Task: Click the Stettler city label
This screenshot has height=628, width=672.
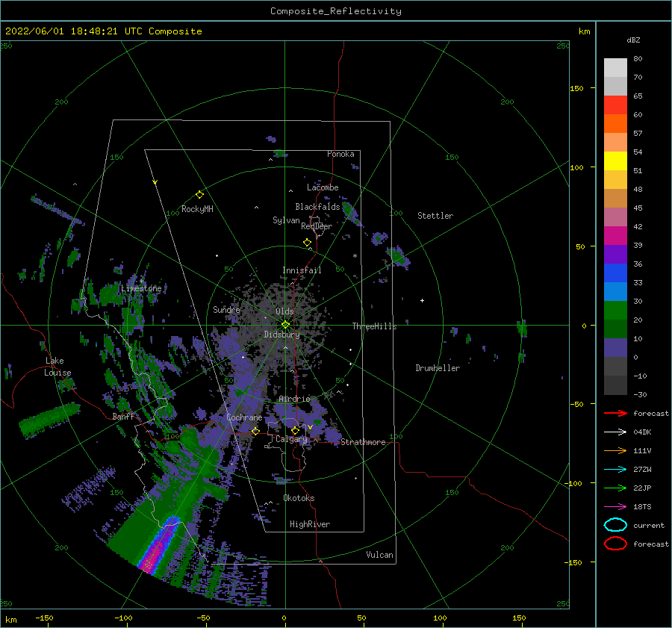Action: pyautogui.click(x=435, y=216)
